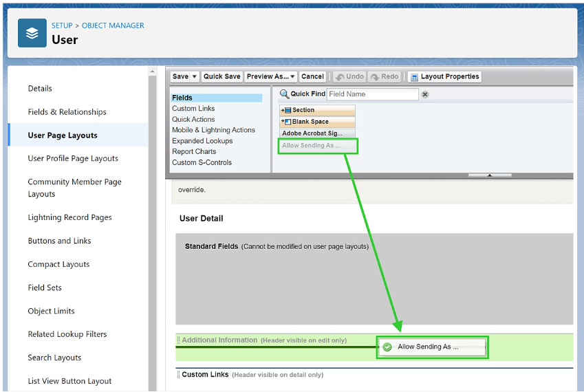
Task: Open User Page Layouts in sidebar
Action: [x=63, y=135]
